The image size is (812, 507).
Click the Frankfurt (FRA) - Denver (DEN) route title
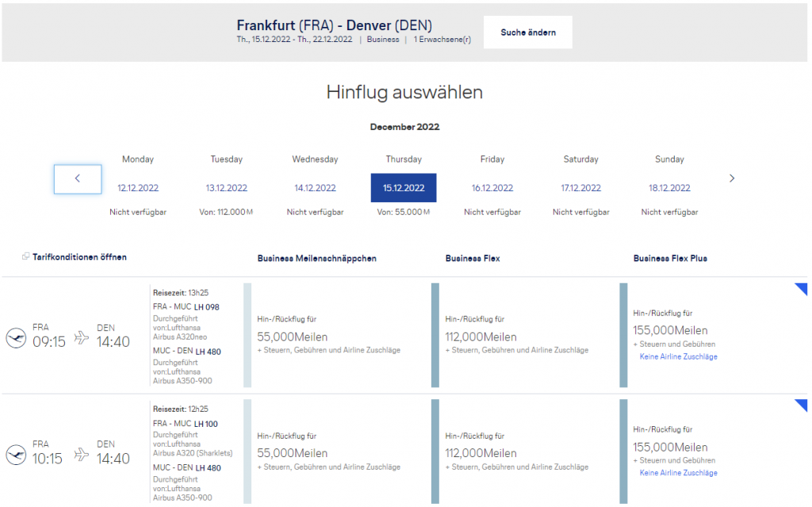coord(335,25)
